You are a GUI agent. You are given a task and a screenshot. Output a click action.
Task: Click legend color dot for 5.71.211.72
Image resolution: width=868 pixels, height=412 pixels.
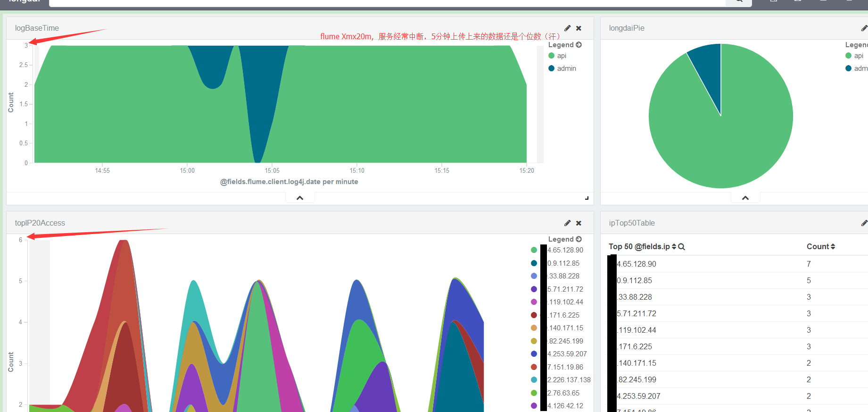pyautogui.click(x=534, y=289)
